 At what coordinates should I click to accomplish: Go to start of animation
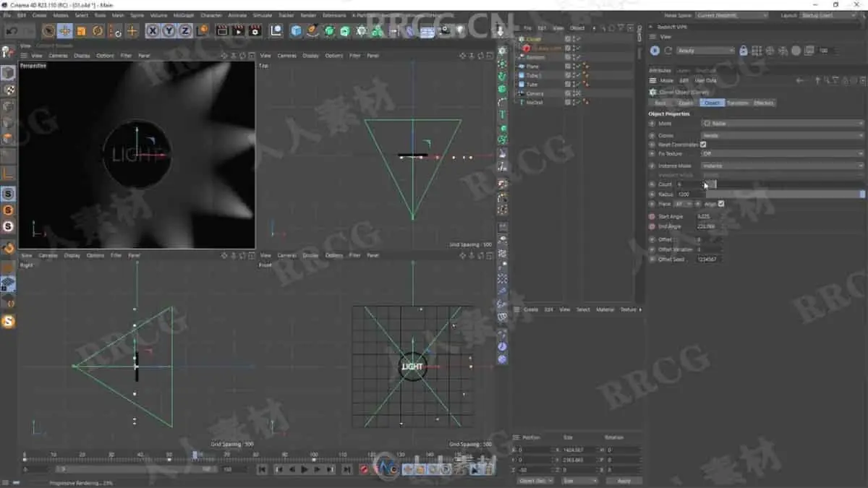click(262, 469)
